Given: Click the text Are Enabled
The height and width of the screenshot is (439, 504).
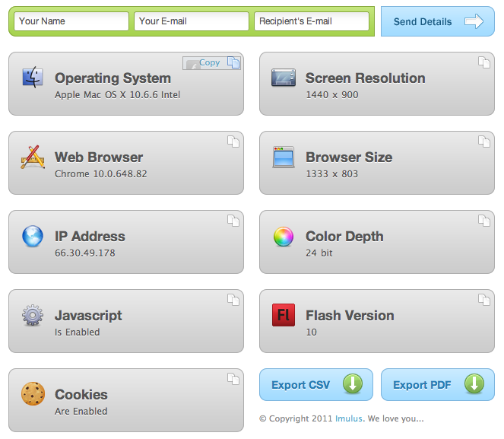Looking at the screenshot, I should point(81,412).
